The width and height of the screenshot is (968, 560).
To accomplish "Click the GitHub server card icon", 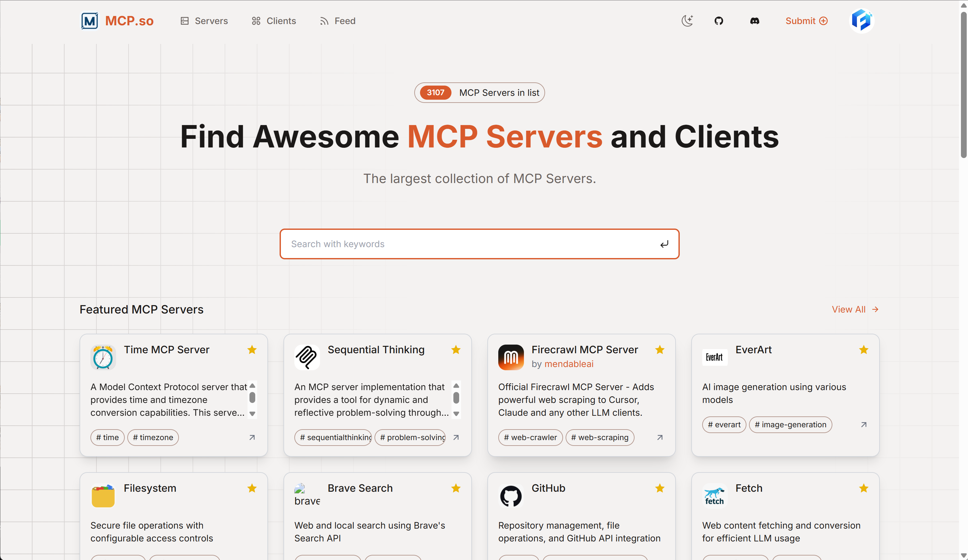I will [x=511, y=496].
